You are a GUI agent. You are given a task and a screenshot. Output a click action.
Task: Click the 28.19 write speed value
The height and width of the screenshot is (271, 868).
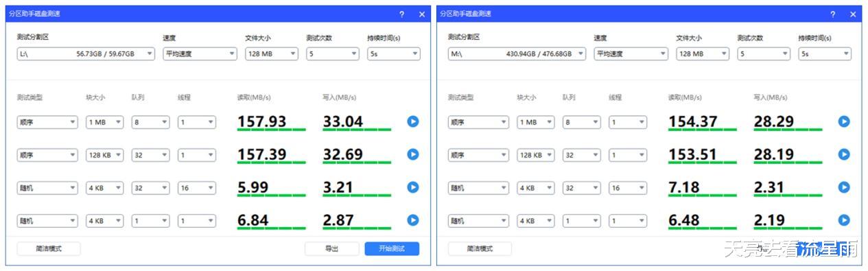pos(774,154)
